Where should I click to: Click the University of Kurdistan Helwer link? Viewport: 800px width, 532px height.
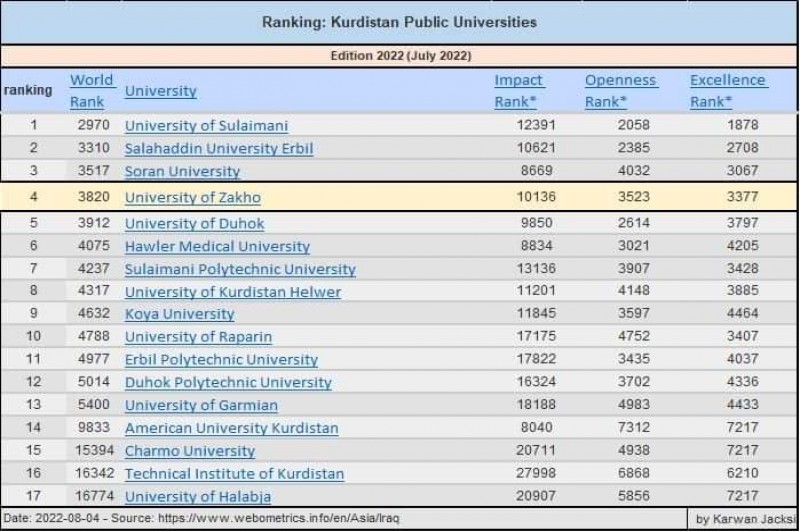click(232, 292)
